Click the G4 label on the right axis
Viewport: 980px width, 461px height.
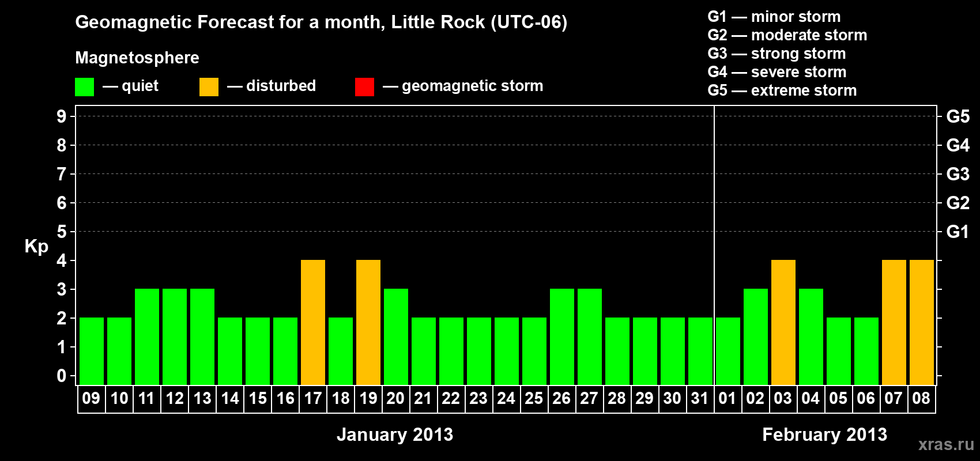tap(958, 145)
